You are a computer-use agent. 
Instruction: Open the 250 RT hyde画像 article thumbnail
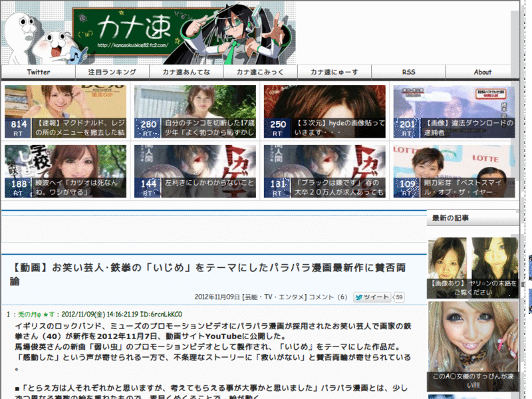pyautogui.click(x=325, y=112)
